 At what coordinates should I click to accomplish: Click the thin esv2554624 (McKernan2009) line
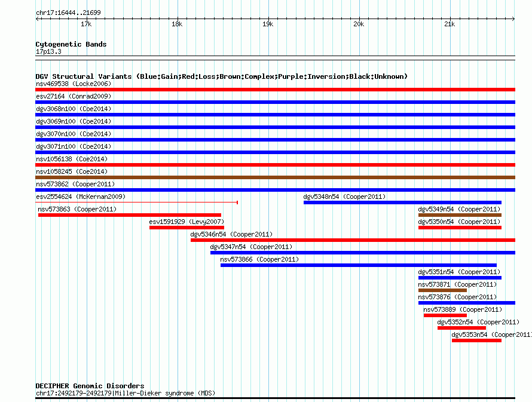click(136, 202)
